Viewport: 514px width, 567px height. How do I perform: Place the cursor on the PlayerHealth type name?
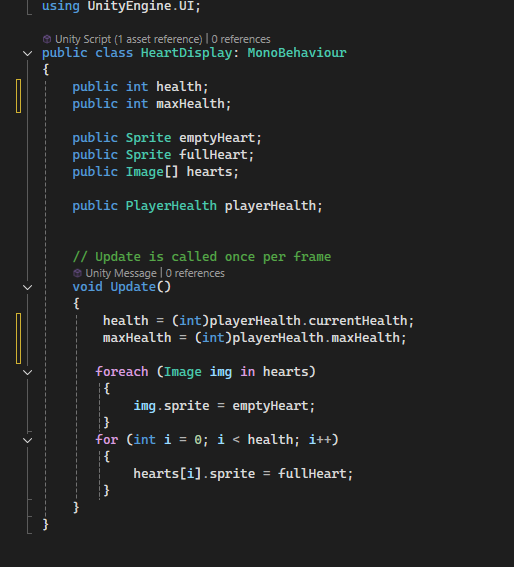click(171, 206)
